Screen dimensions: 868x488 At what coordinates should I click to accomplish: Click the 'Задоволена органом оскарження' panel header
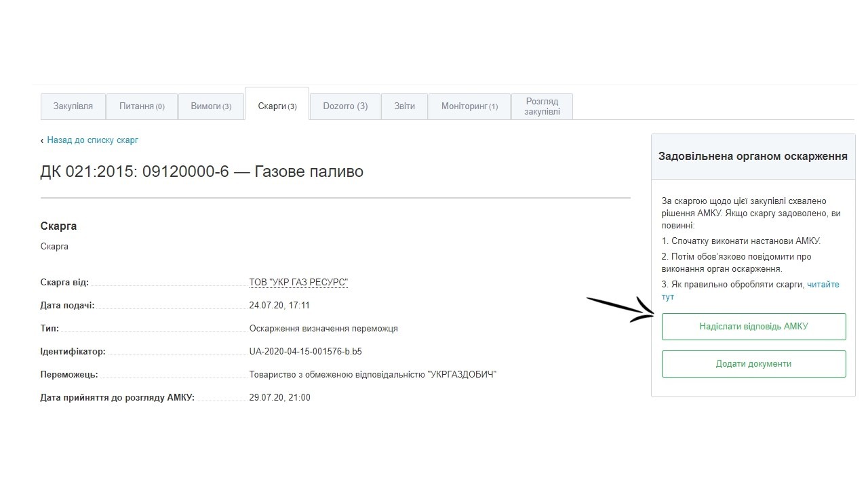[x=753, y=157]
